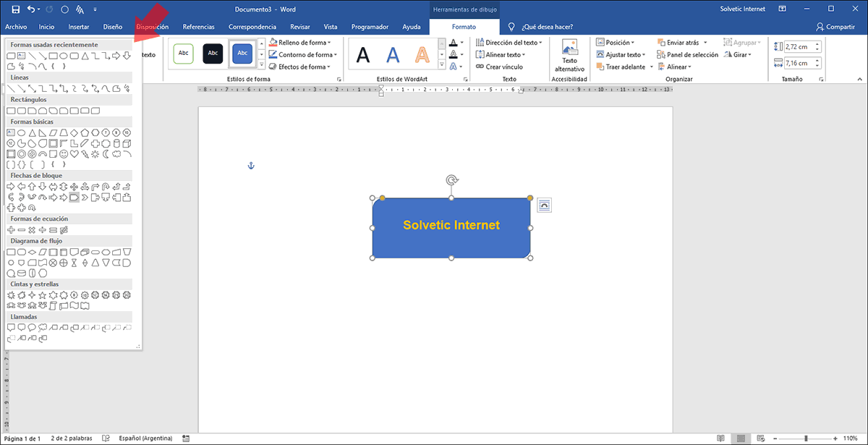Image resolution: width=868 pixels, height=445 pixels.
Task: Select the "no symbol" prohibited shape
Action: point(32,154)
